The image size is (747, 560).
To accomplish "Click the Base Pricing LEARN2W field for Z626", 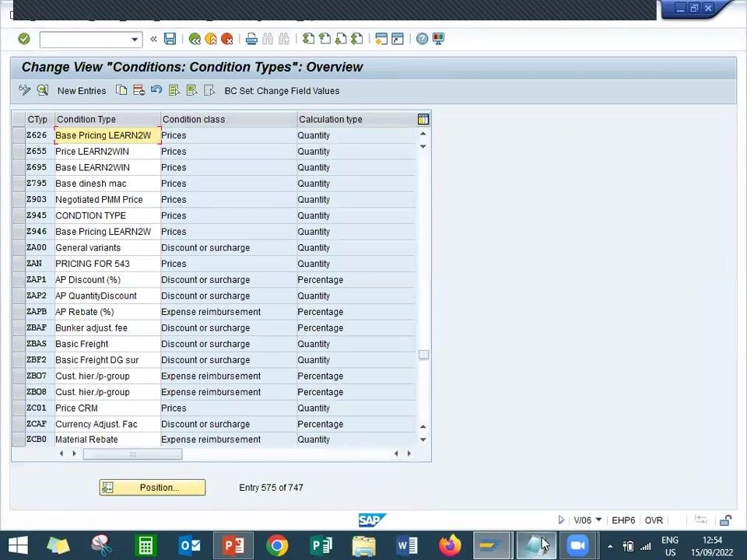I will 107,135.
